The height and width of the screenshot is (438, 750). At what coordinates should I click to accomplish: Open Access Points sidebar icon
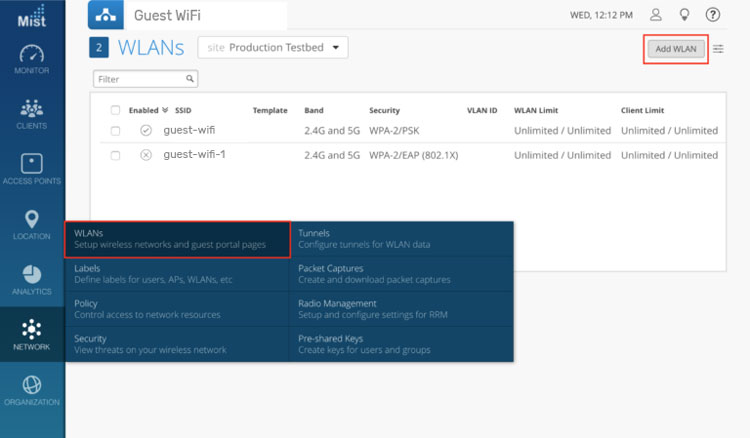tap(32, 166)
